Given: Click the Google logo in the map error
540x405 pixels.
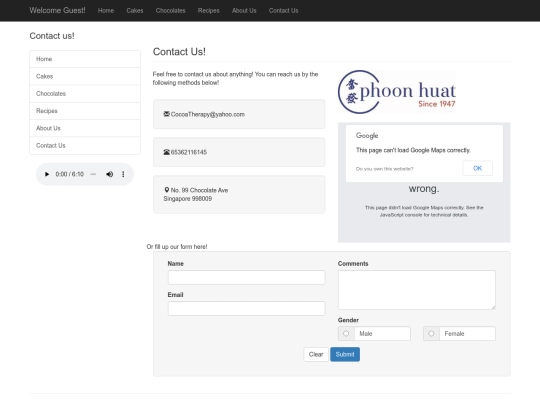Looking at the screenshot, I should click(x=367, y=136).
